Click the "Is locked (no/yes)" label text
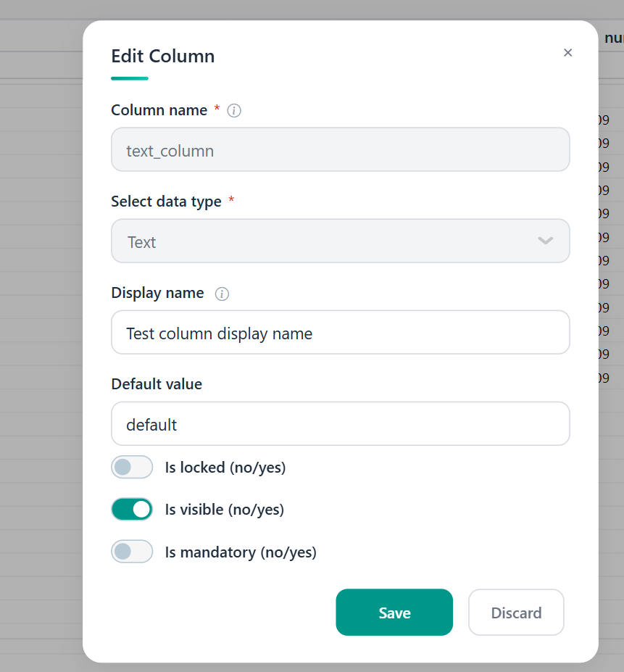The height and width of the screenshot is (672, 624). [x=225, y=468]
